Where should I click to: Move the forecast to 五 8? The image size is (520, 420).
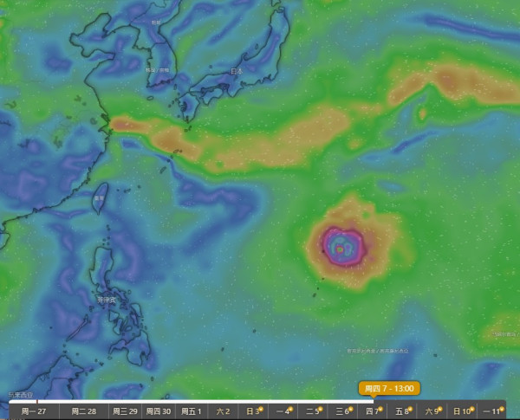(402, 411)
